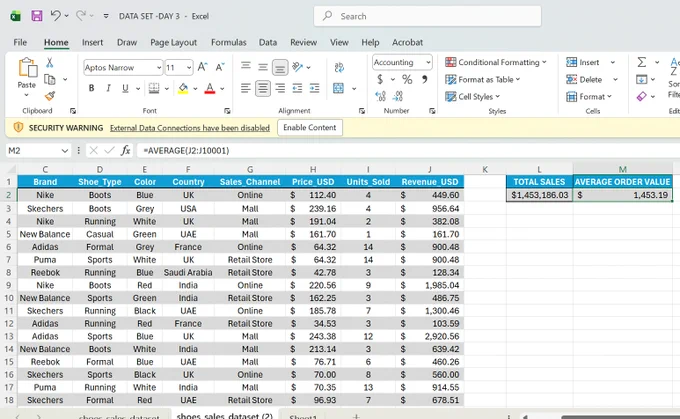Apply the yellow fill color

[x=183, y=88]
